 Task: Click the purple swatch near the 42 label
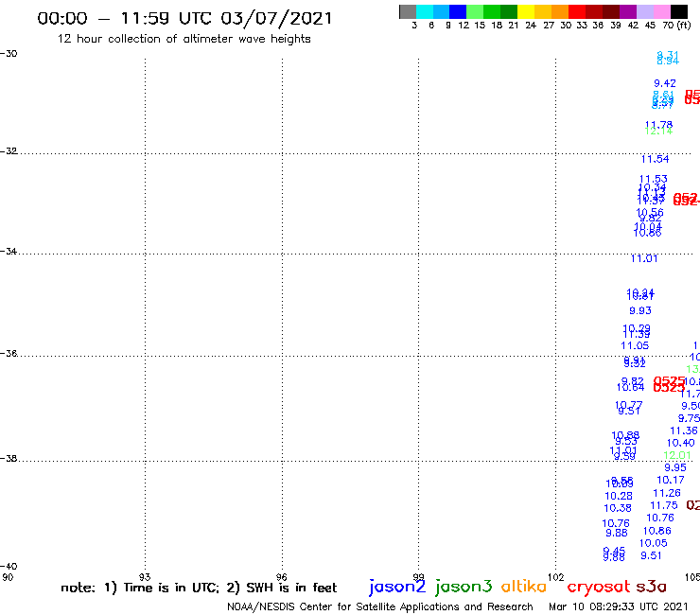pos(628,11)
